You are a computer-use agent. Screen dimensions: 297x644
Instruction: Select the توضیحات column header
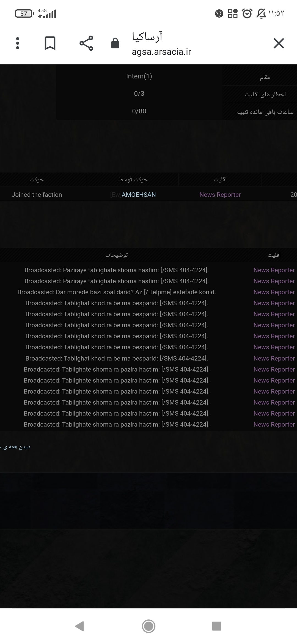click(x=117, y=255)
